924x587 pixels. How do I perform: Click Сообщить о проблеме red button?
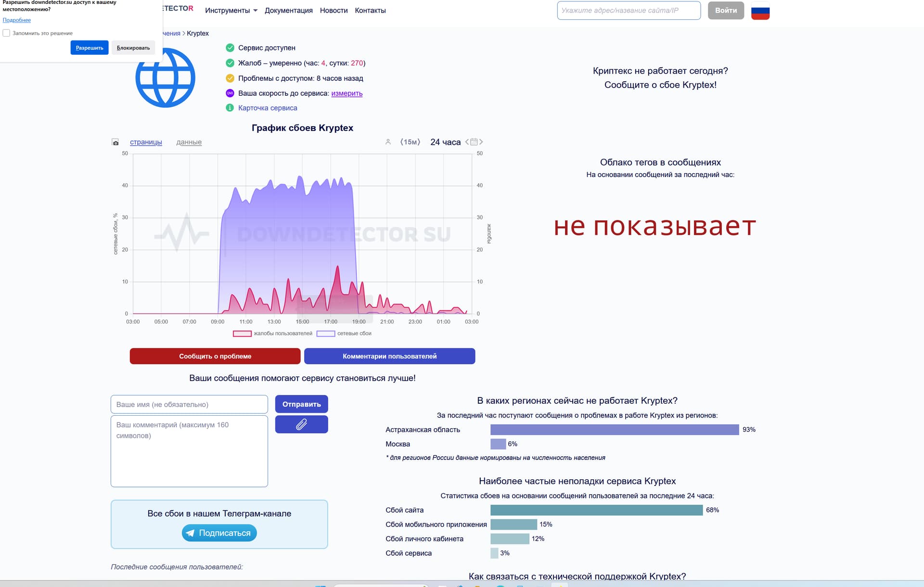(215, 356)
